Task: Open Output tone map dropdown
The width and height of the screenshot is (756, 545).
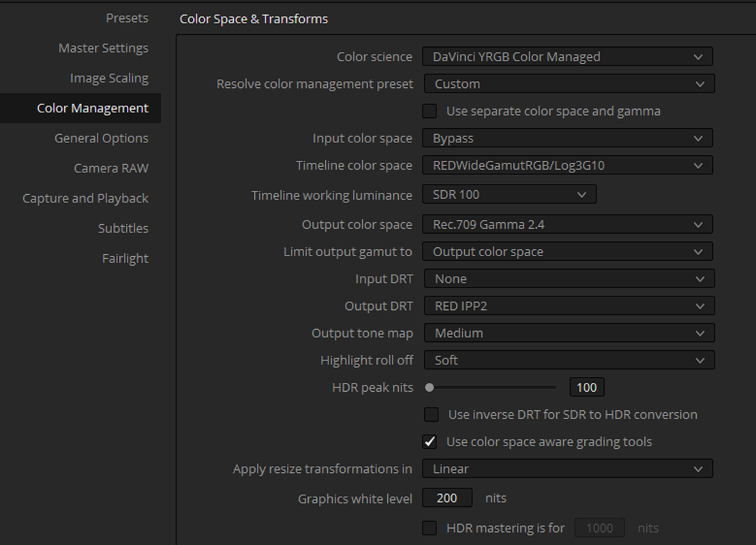Action: coord(569,333)
